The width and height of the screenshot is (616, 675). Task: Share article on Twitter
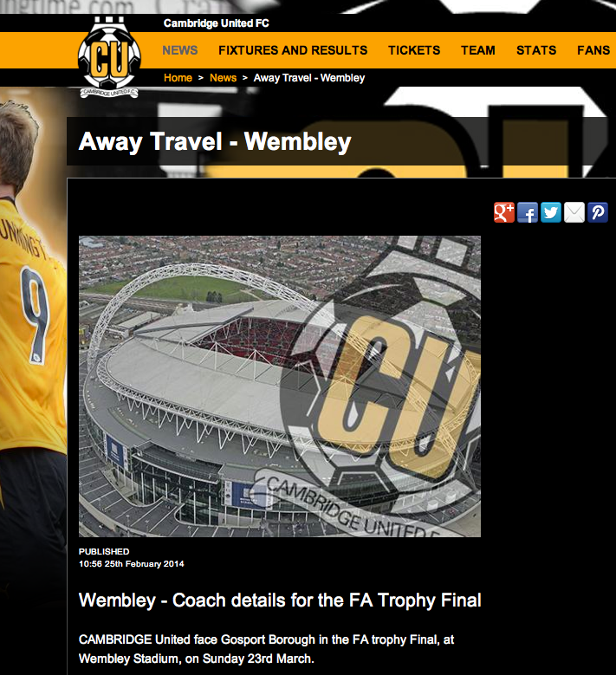tap(551, 212)
